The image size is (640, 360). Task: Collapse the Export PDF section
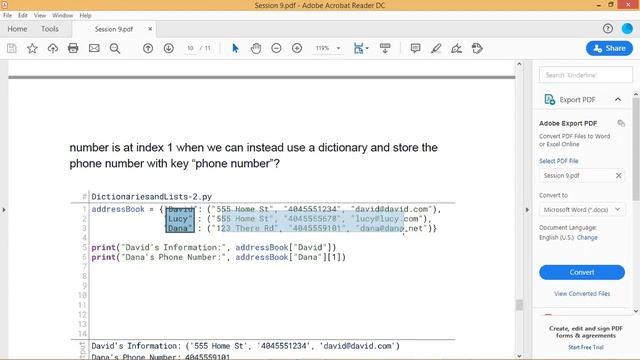pyautogui.click(x=618, y=100)
